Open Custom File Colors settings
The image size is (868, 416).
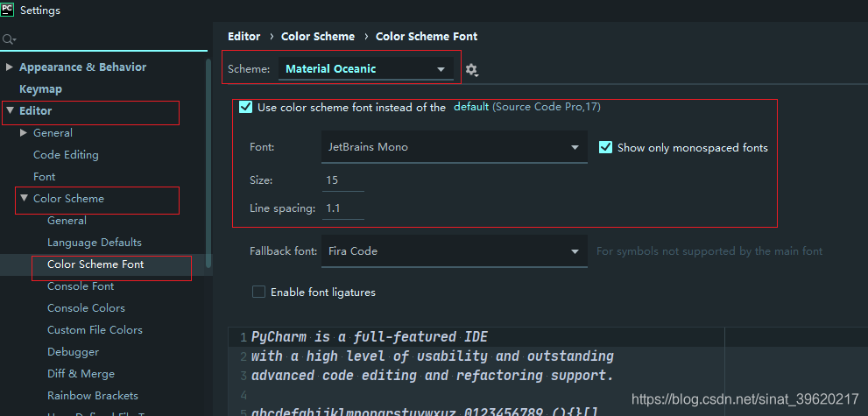point(95,330)
